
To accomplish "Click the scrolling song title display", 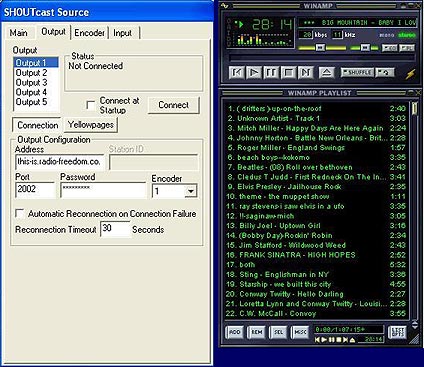I will (x=358, y=23).
